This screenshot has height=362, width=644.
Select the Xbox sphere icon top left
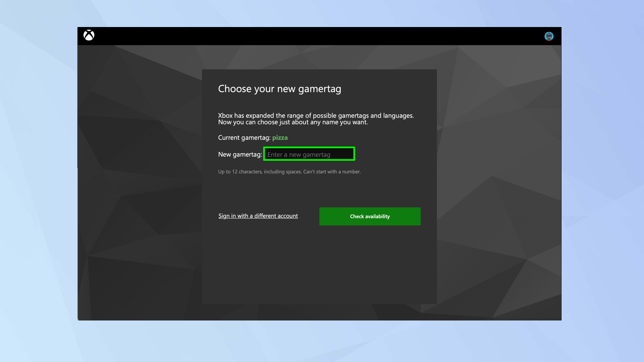90,36
